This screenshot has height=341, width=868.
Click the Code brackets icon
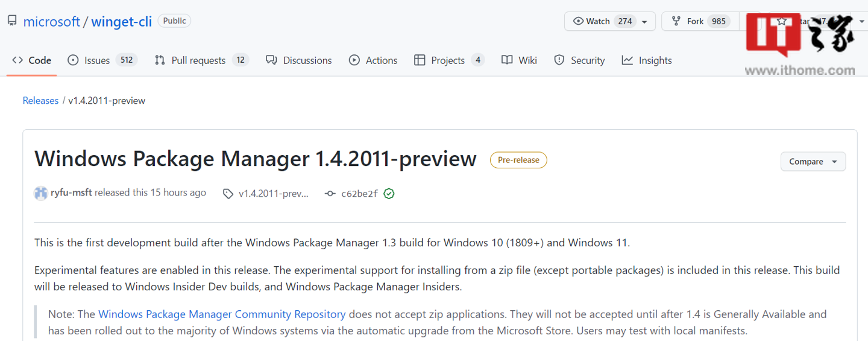pyautogui.click(x=17, y=60)
